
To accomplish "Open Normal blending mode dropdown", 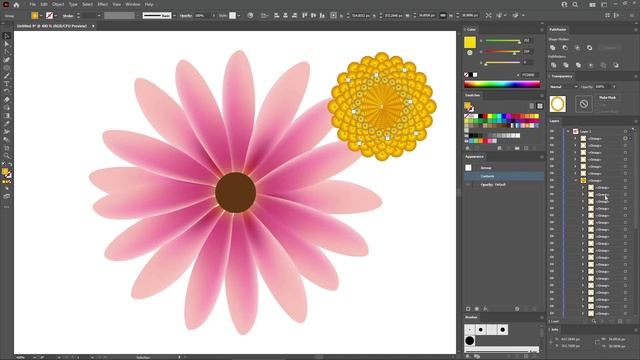I will [563, 87].
